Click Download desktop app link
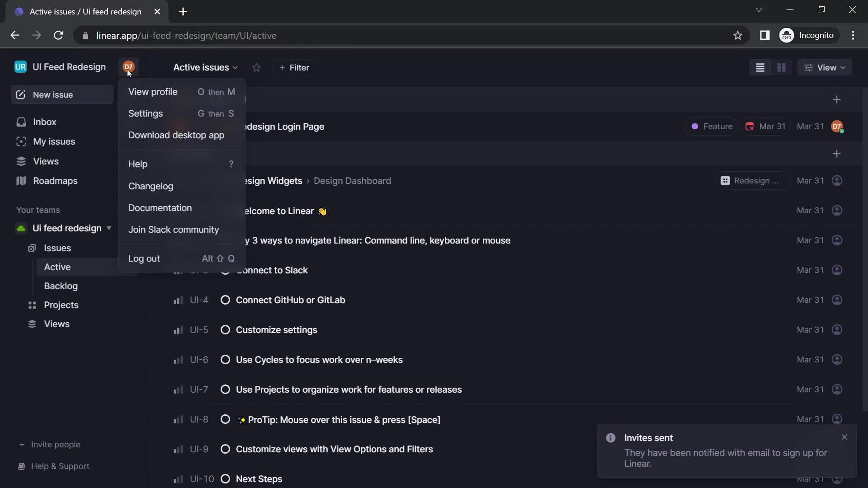868x488 pixels. tap(176, 134)
